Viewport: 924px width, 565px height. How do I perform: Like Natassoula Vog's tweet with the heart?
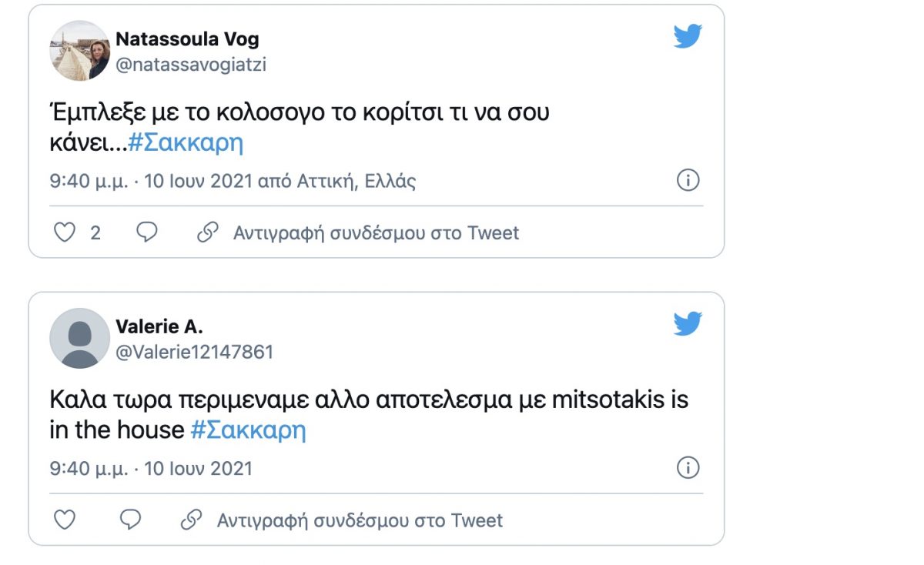point(65,232)
